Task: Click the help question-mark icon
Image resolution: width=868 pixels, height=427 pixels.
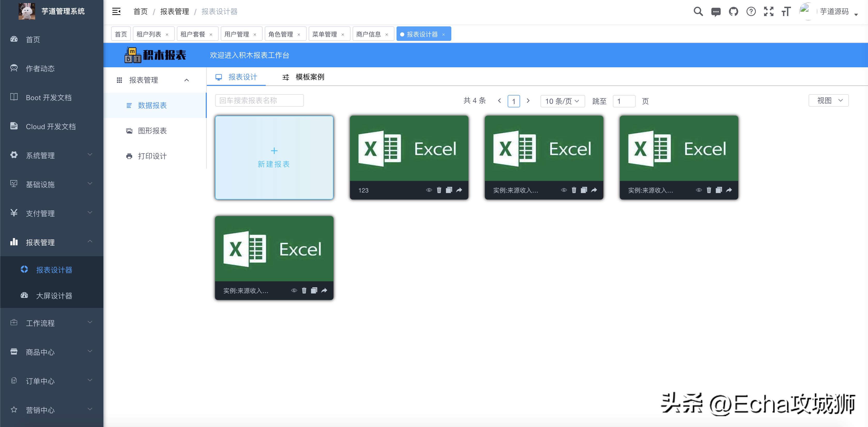Action: [x=751, y=11]
